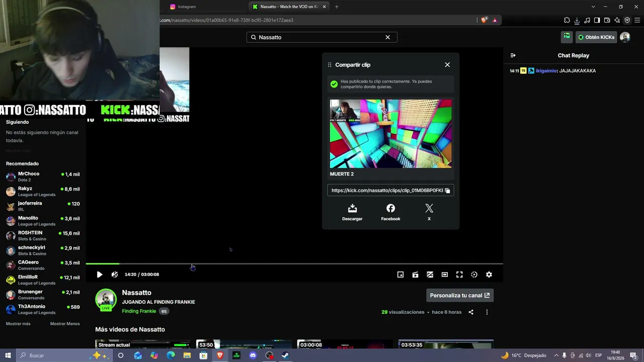Open the Brave Wallet icon

pos(607,20)
